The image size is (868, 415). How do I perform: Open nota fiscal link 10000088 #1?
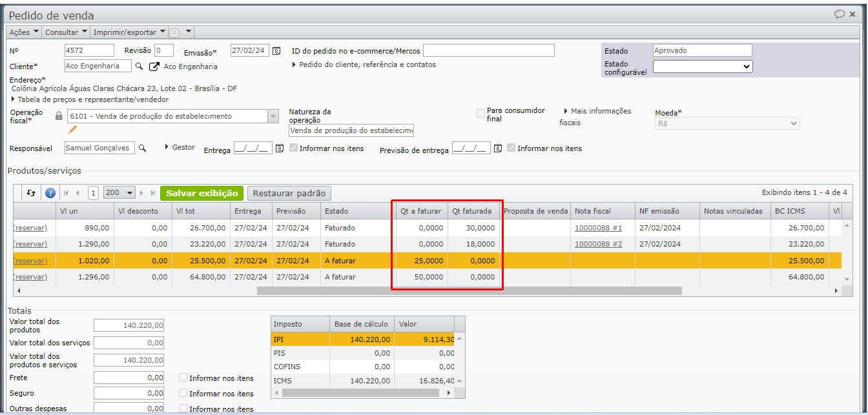coord(598,228)
